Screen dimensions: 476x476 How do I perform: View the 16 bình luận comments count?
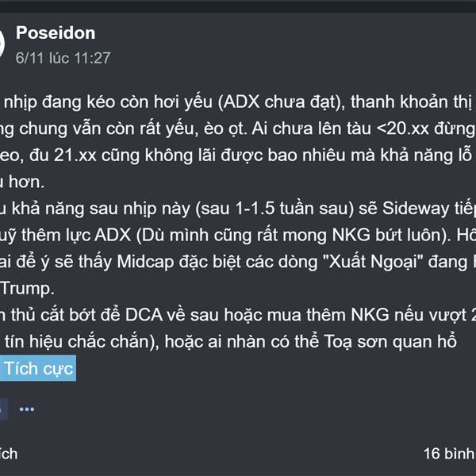click(449, 454)
